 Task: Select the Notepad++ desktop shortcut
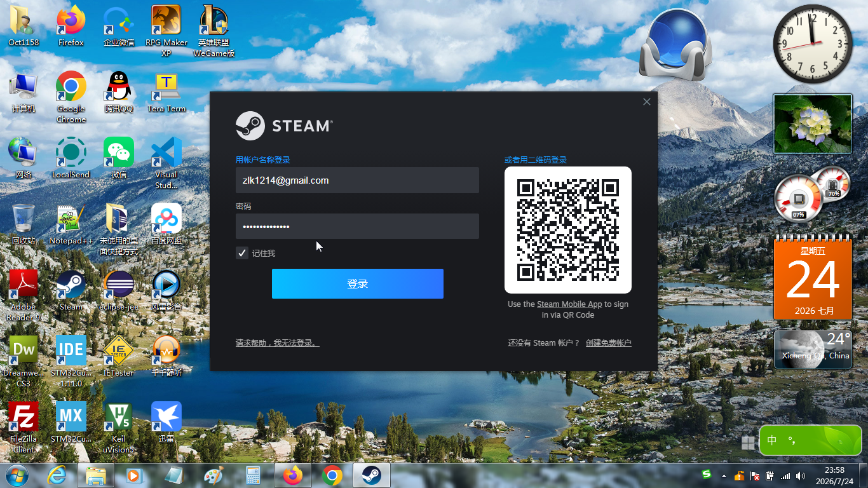coord(71,225)
